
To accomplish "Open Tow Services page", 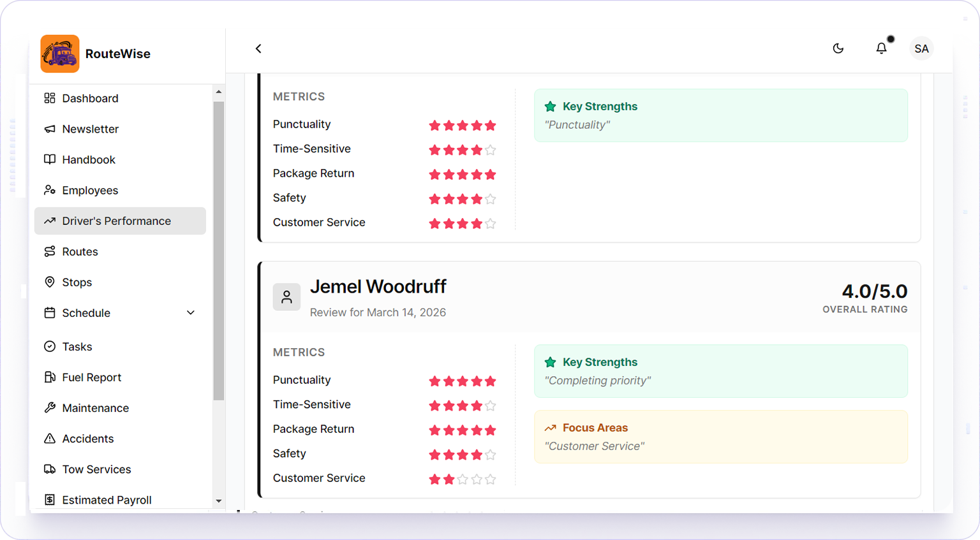I will click(96, 469).
